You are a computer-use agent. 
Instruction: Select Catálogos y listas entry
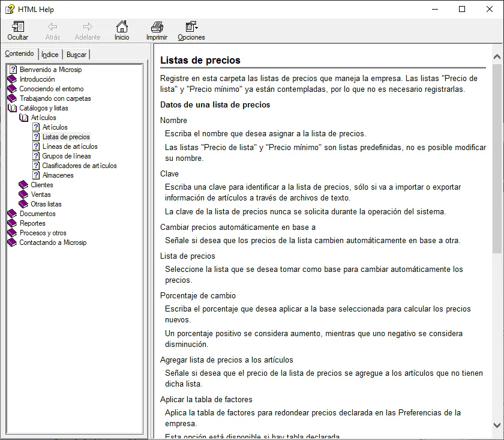[x=44, y=108]
